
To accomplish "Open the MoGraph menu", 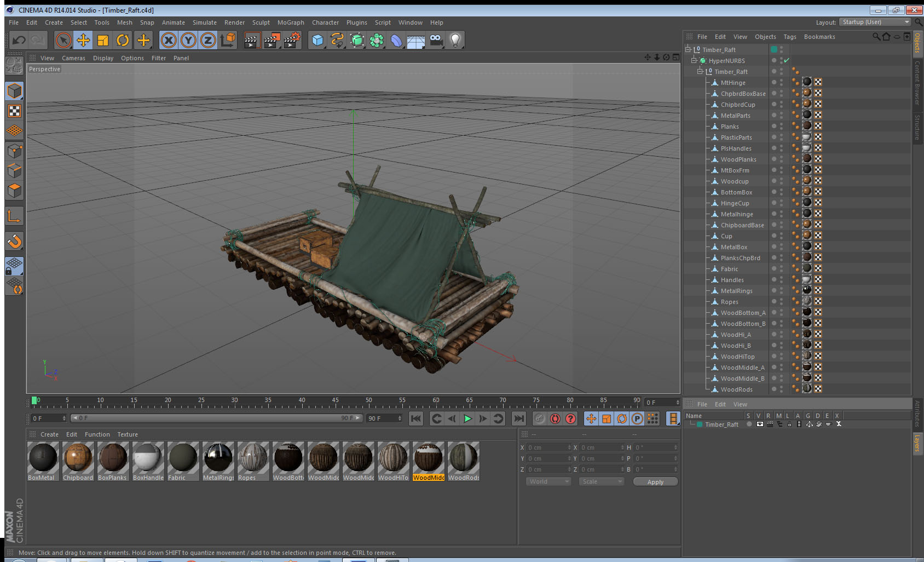I will click(x=291, y=22).
